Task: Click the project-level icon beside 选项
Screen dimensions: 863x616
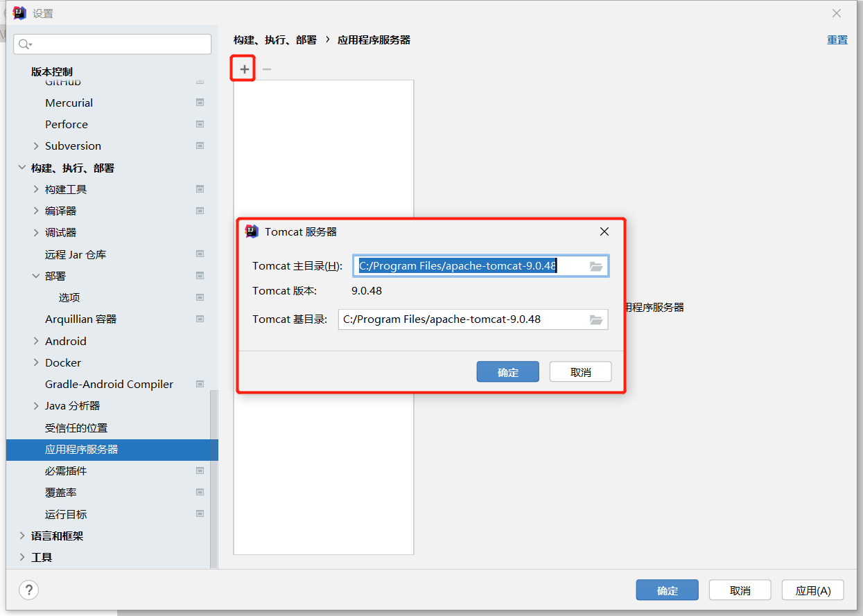Action: (x=200, y=297)
